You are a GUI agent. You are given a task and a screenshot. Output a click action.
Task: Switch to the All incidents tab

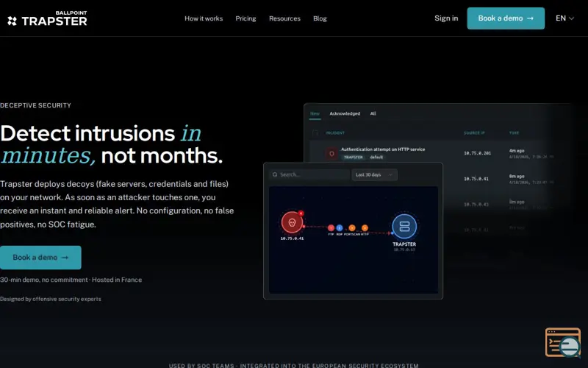tap(373, 113)
